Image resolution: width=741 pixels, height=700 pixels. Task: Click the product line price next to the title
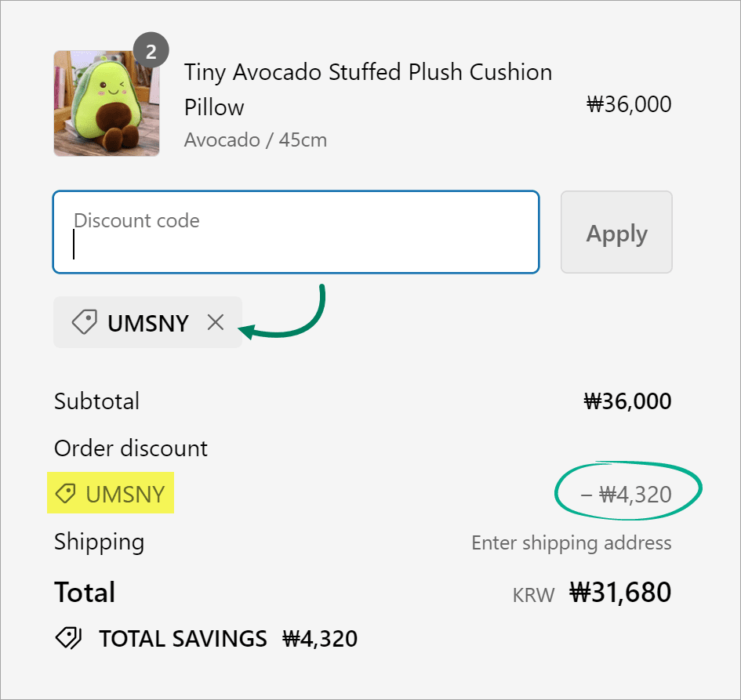628,104
